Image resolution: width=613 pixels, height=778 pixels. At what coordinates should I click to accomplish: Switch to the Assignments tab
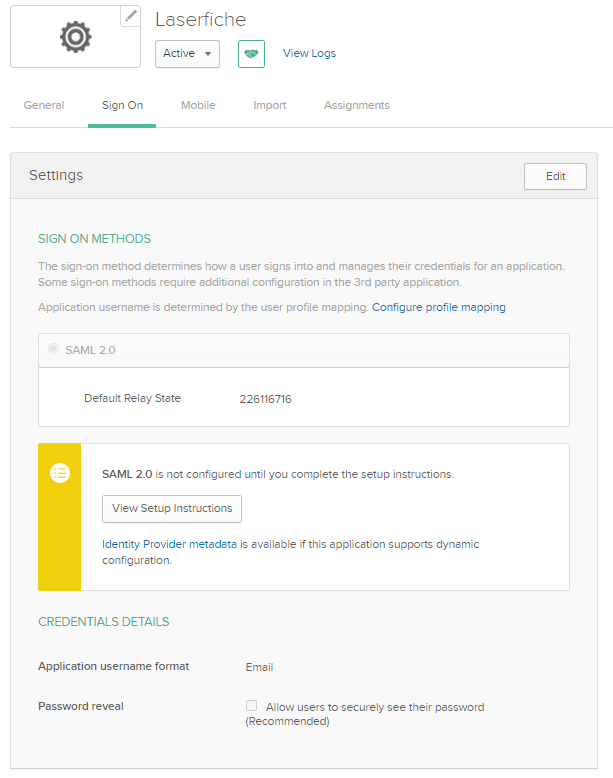pos(356,106)
